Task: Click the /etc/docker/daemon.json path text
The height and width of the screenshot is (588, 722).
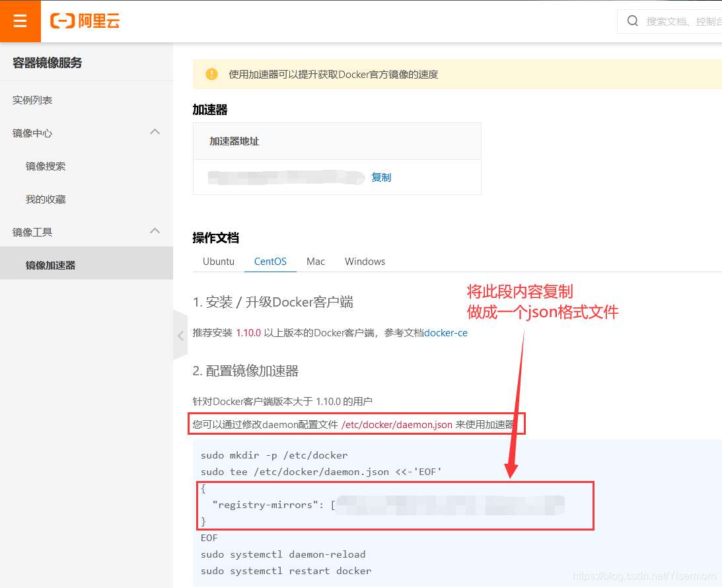Action: (397, 425)
